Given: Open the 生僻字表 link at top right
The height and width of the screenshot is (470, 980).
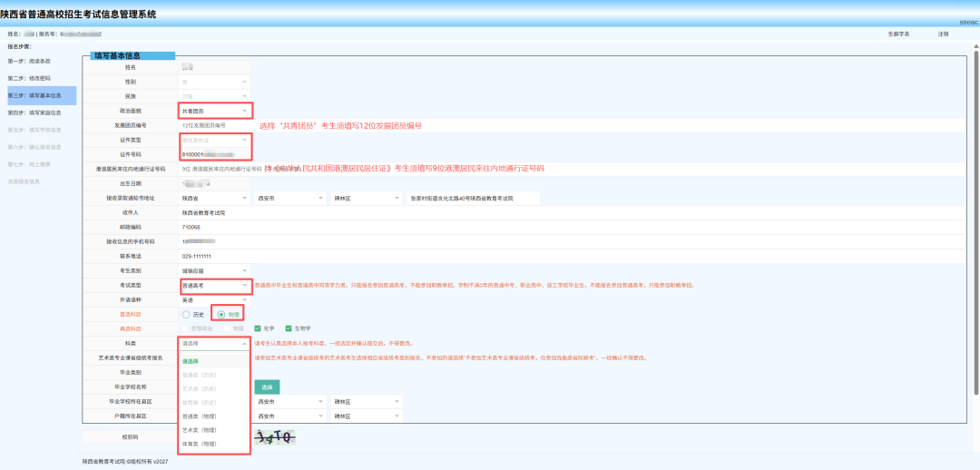Looking at the screenshot, I should [x=898, y=34].
